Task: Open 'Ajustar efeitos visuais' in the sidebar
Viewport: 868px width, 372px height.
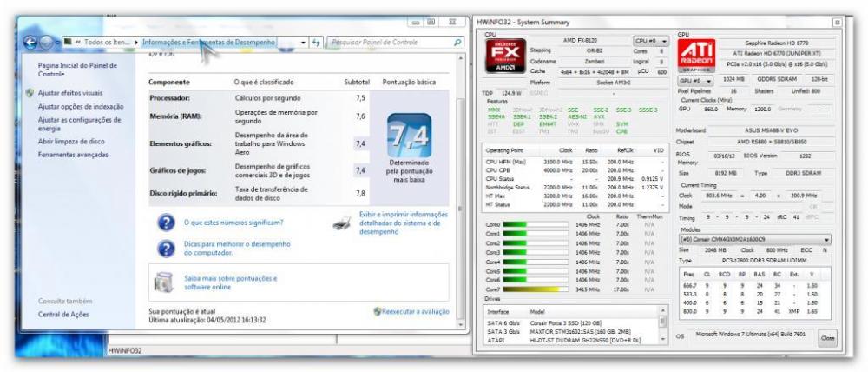Action: pyautogui.click(x=70, y=93)
